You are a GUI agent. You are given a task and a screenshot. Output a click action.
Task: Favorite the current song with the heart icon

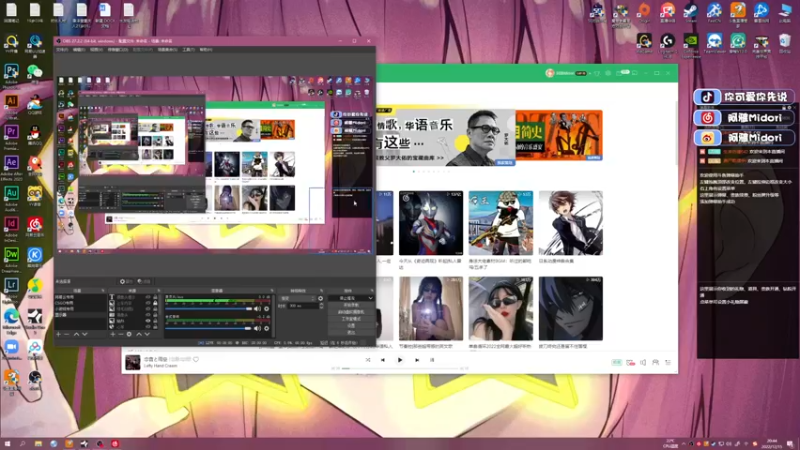(x=196, y=359)
